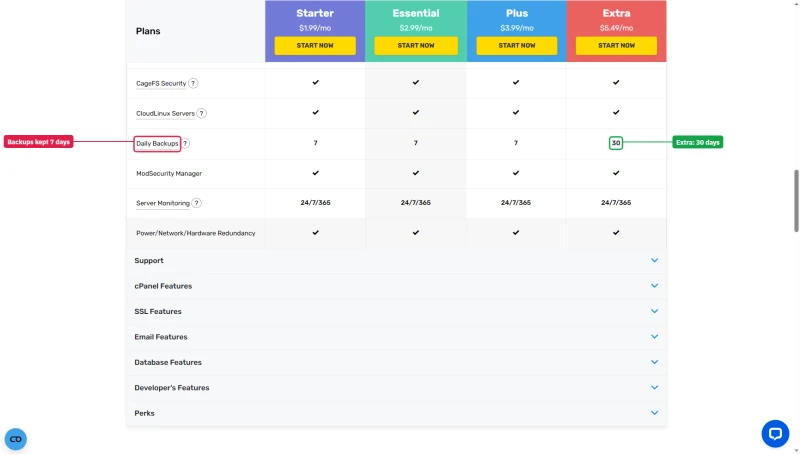The image size is (800, 455).
Task: Click the $2.99/mo Essential price
Action: pyautogui.click(x=416, y=28)
